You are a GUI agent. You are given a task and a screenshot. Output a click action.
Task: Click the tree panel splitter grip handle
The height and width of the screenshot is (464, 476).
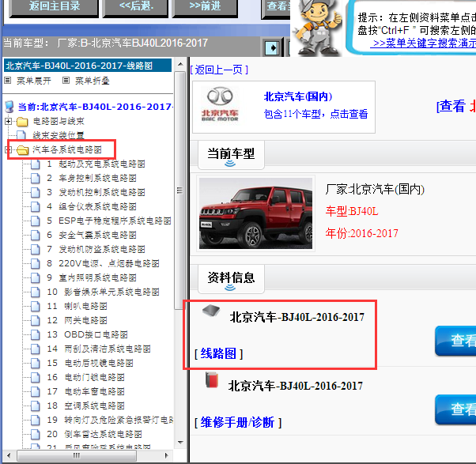[180, 191]
